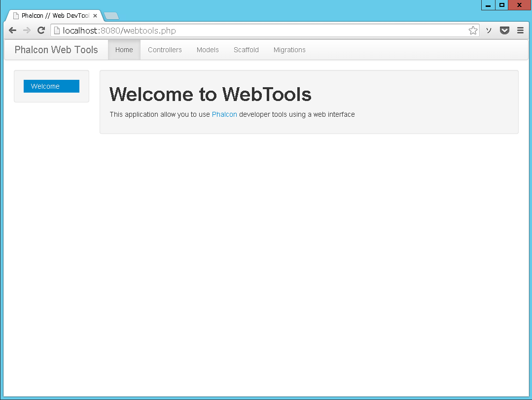Viewport: 532px width, 400px height.
Task: Reload the page with refresh icon
Action: coord(41,31)
